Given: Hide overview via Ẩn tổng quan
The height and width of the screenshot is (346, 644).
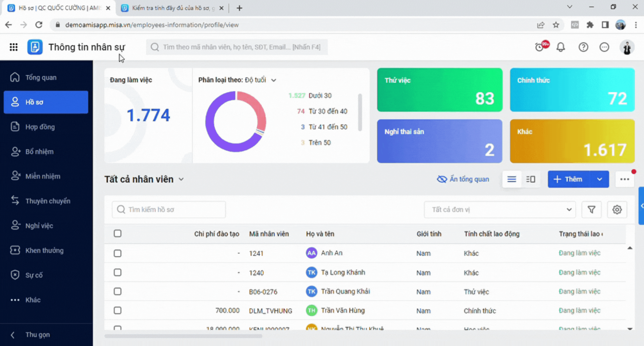Looking at the screenshot, I should click(x=463, y=179).
